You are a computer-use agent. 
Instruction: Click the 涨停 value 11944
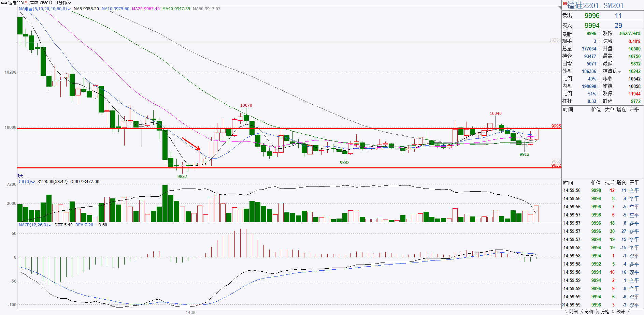pyautogui.click(x=635, y=94)
